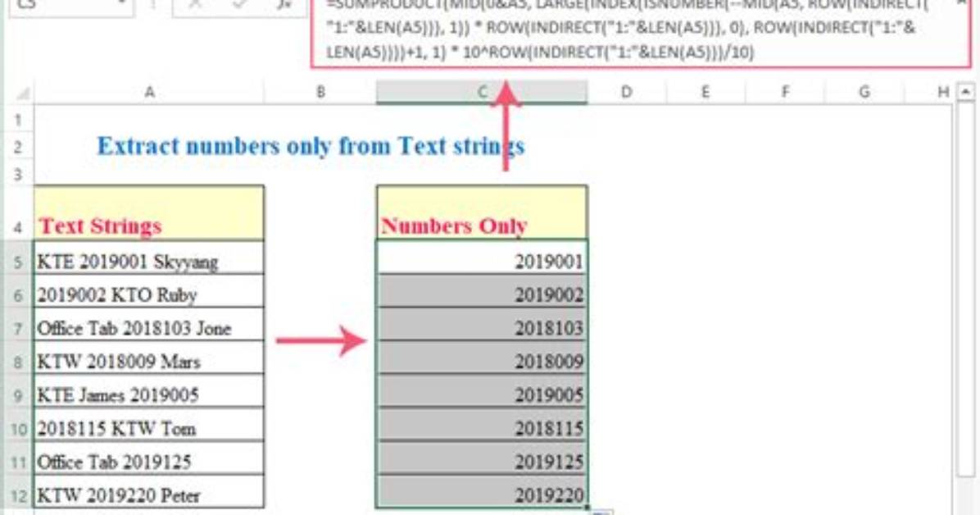Image resolution: width=980 pixels, height=515 pixels.
Task: Select column E header
Action: coord(705,93)
